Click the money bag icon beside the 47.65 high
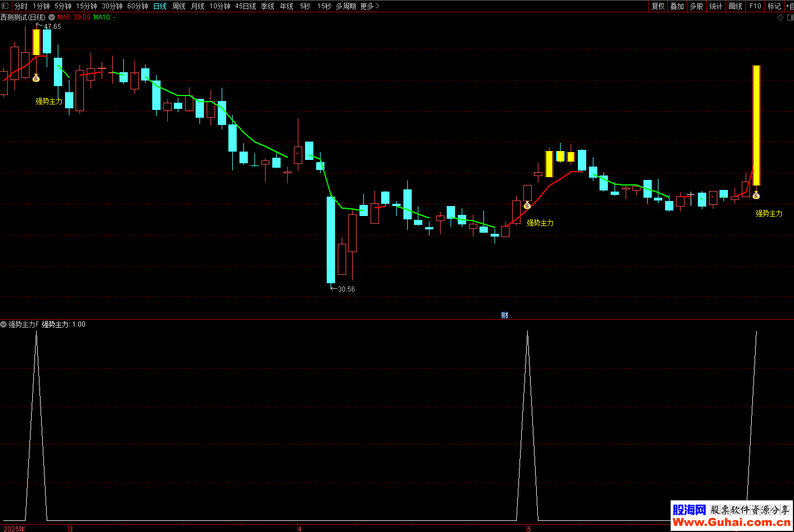Viewport: 794px width, 532px height. pyautogui.click(x=36, y=78)
